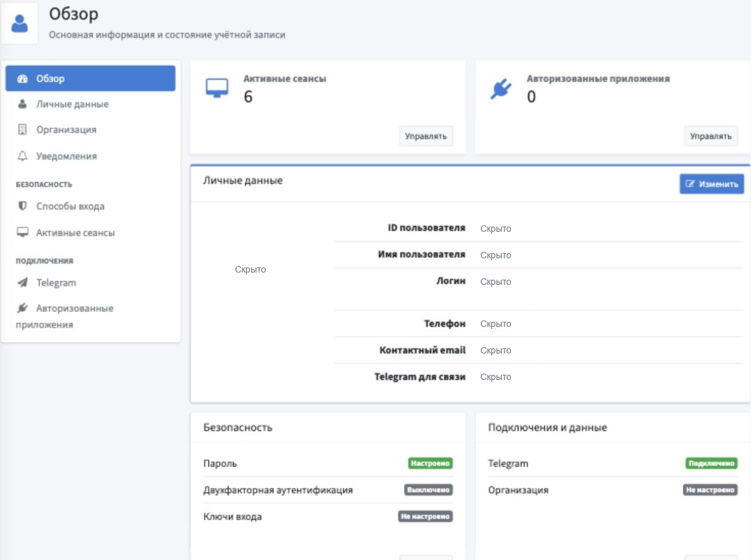Click the pencil icon inside Изменить button
Screen dimensions: 751x560
689,184
